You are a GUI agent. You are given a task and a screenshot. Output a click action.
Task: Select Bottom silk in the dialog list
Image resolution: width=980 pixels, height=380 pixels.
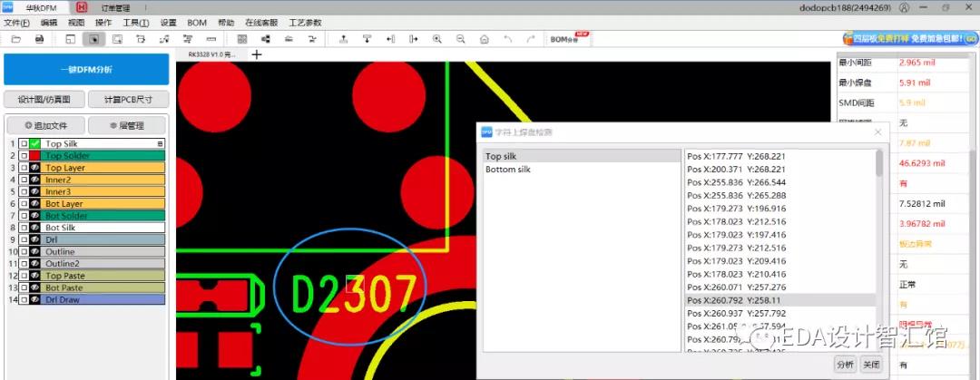coord(583,170)
